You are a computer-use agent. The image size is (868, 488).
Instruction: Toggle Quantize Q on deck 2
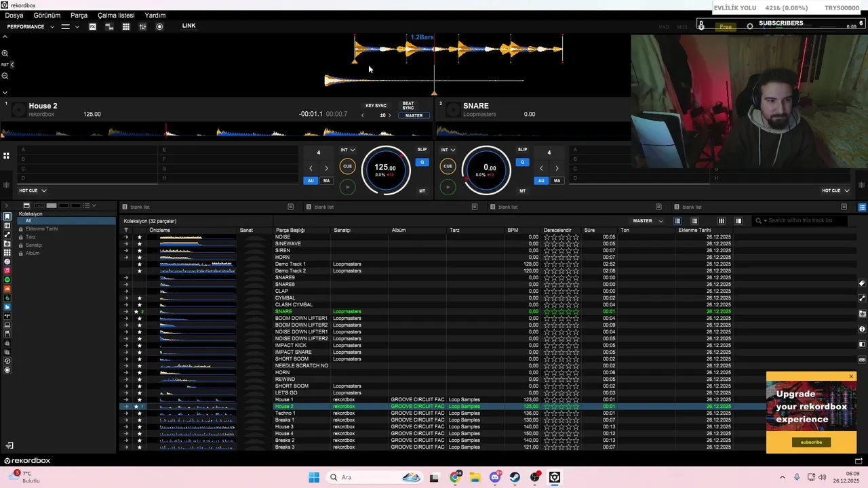522,162
